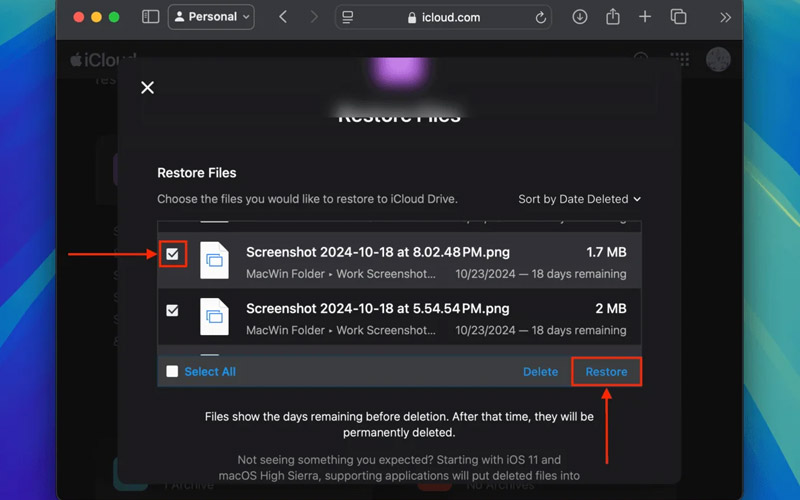Viewport: 800px width, 500px height.
Task: Show tab overview icon in Safari
Action: pos(678,17)
